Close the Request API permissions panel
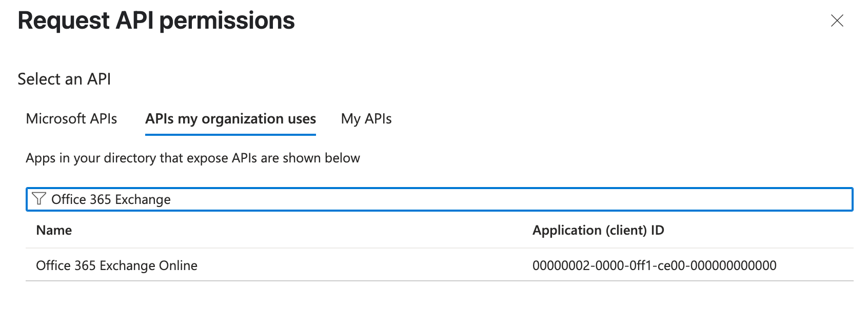Screen dimensions: 868x330 click(837, 20)
